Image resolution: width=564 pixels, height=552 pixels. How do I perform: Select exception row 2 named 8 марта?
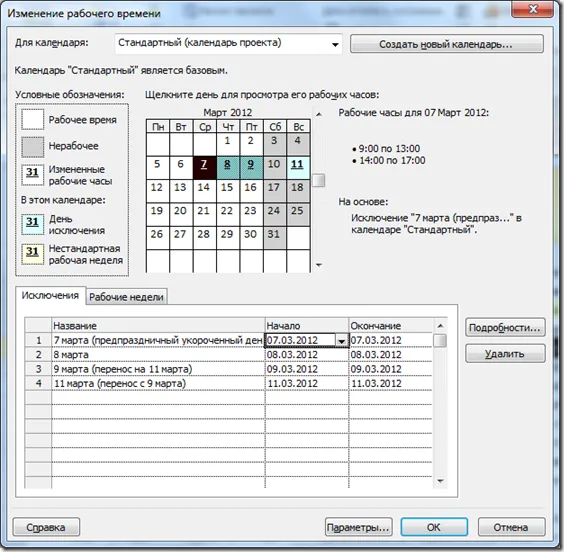coord(158,355)
